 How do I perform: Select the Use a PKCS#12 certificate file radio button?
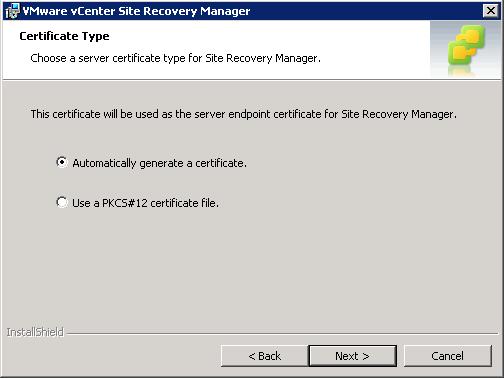point(62,202)
